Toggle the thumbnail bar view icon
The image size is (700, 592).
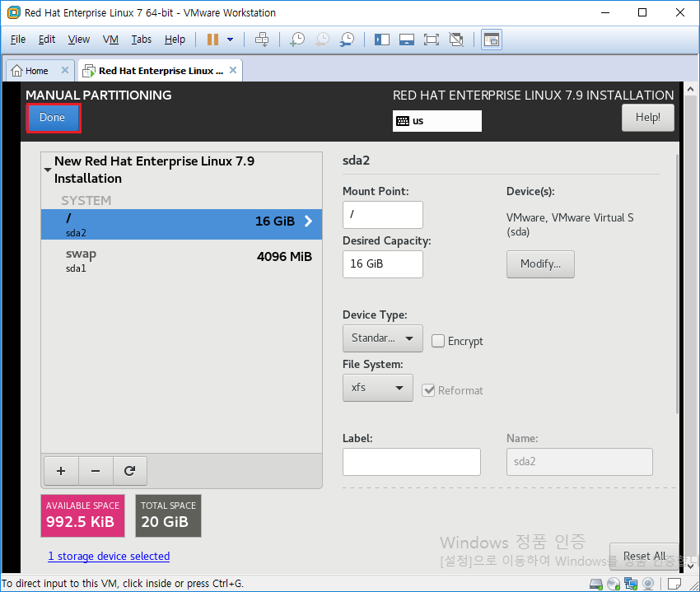(x=406, y=40)
